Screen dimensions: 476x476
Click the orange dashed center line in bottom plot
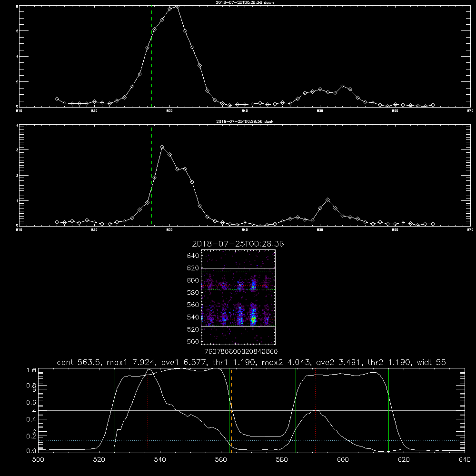pos(232,410)
